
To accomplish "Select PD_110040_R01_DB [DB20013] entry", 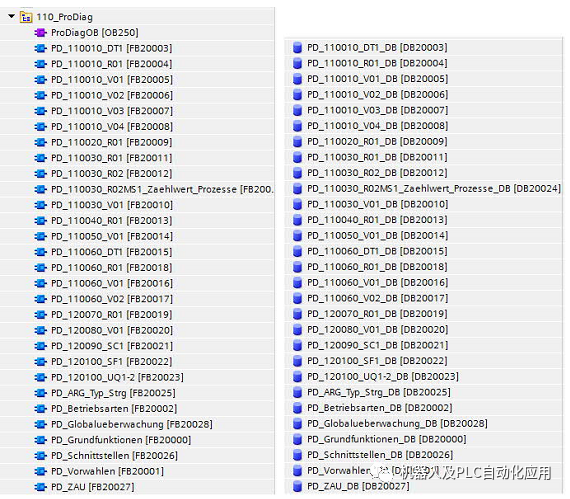I will tap(377, 220).
